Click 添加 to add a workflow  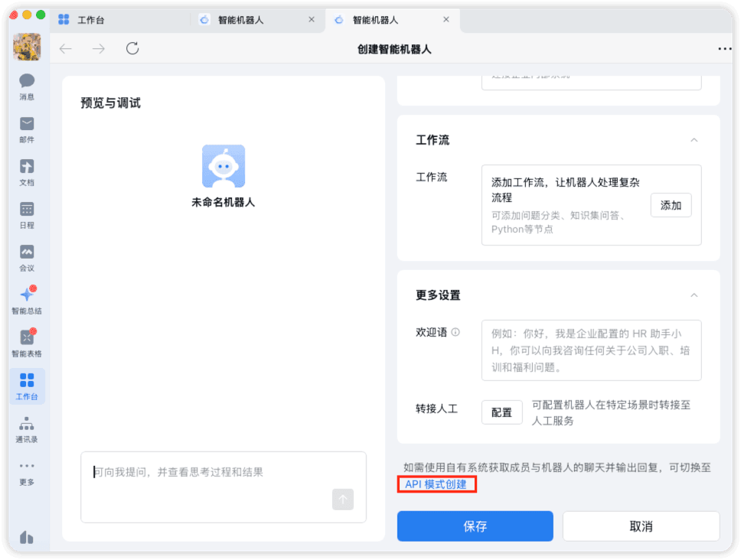point(671,205)
